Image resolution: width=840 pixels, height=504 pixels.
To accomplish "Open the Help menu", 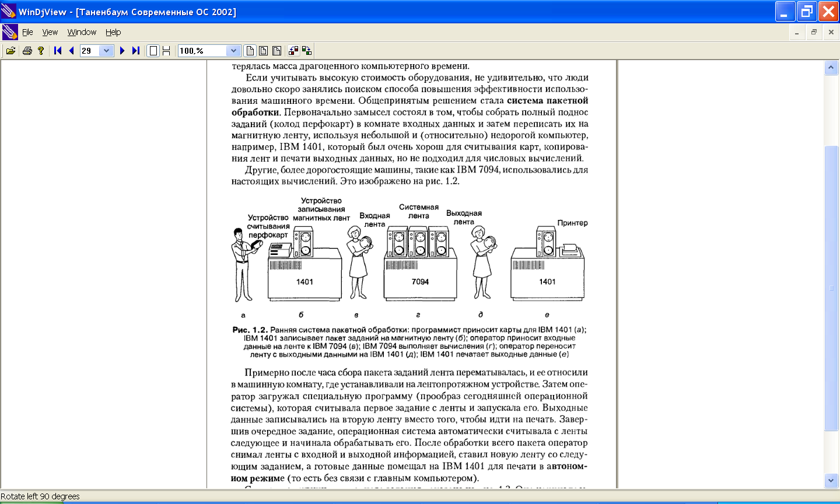I will (113, 32).
